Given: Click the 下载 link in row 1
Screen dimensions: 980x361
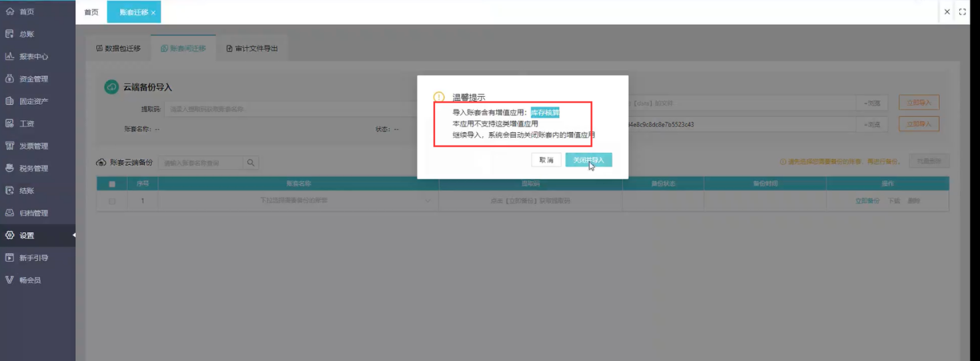Looking at the screenshot, I should [894, 201].
